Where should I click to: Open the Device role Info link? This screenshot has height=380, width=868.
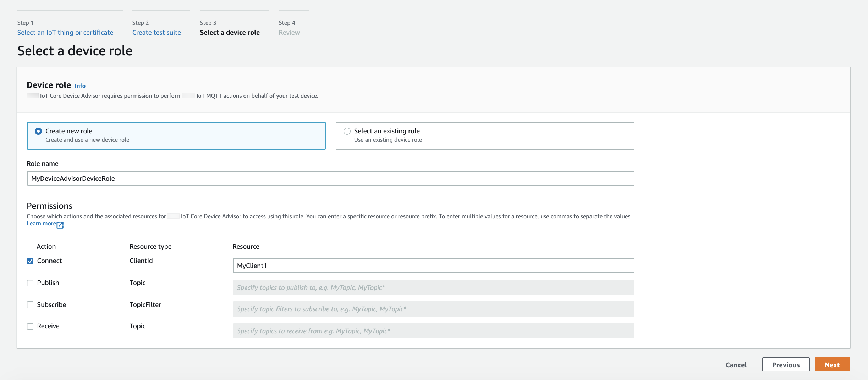tap(80, 86)
